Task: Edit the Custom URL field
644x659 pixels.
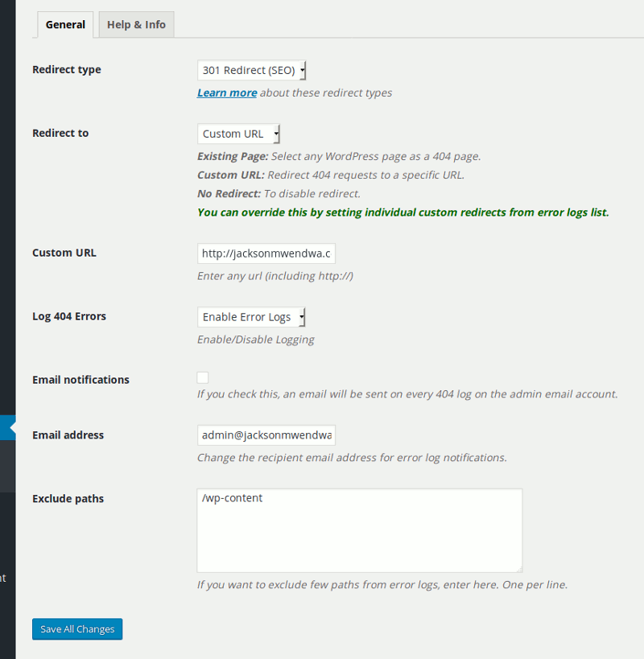Action: click(266, 253)
